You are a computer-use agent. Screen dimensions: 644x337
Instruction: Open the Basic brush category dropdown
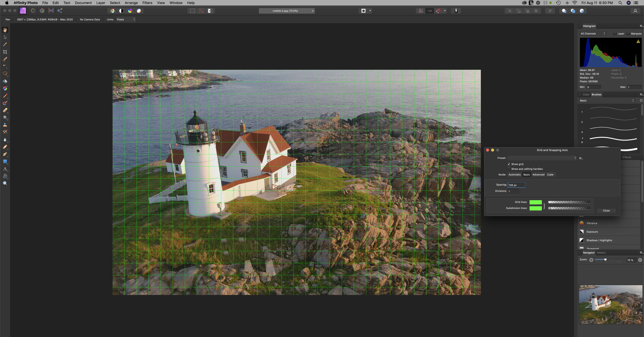tap(607, 101)
